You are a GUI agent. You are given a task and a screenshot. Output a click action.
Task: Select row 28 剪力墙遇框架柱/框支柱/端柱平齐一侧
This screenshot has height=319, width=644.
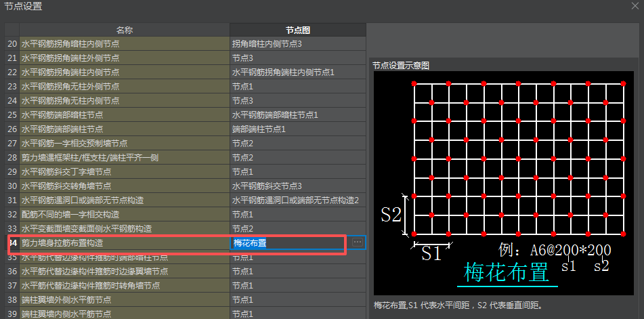point(125,158)
